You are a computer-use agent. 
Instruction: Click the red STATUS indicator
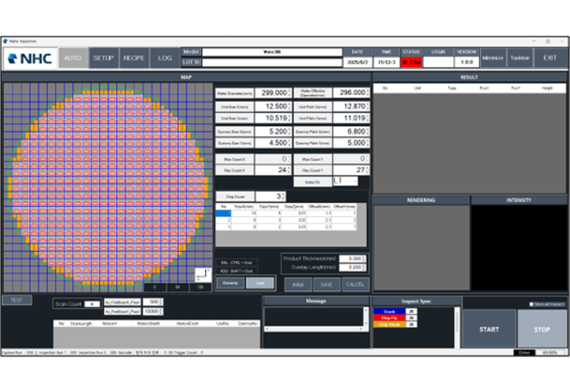point(411,63)
